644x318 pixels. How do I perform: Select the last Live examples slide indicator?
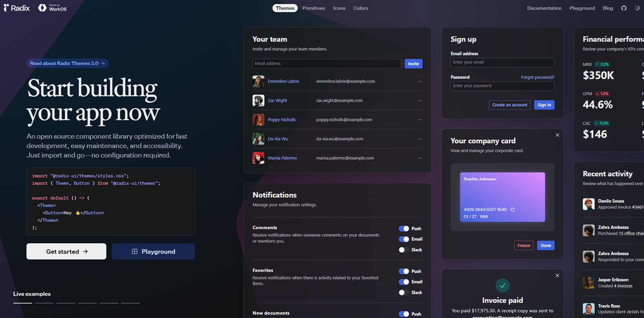pos(131,303)
